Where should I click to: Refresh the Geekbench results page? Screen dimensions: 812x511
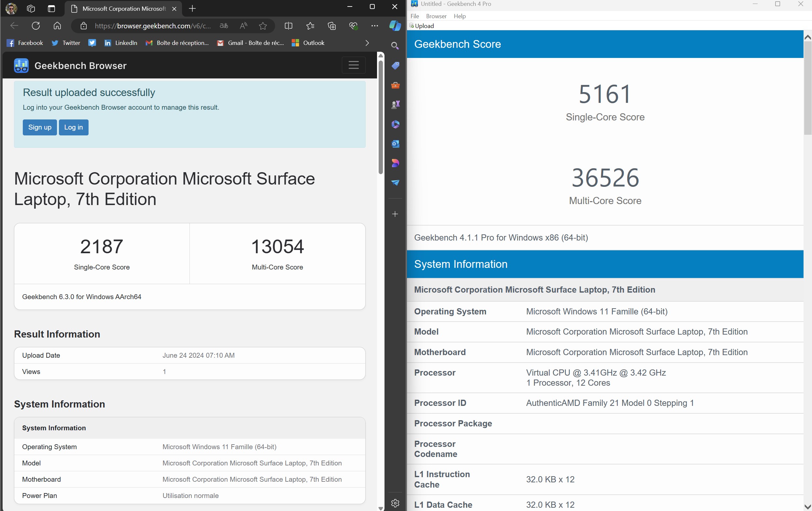(x=36, y=26)
